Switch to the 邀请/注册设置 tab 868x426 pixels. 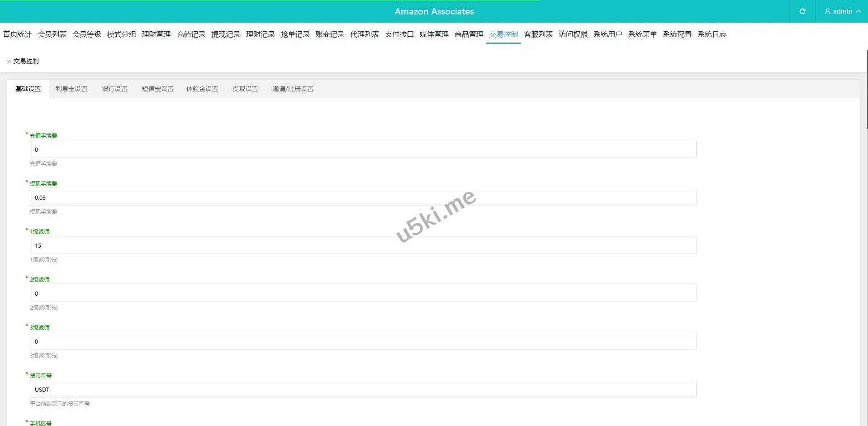point(293,89)
